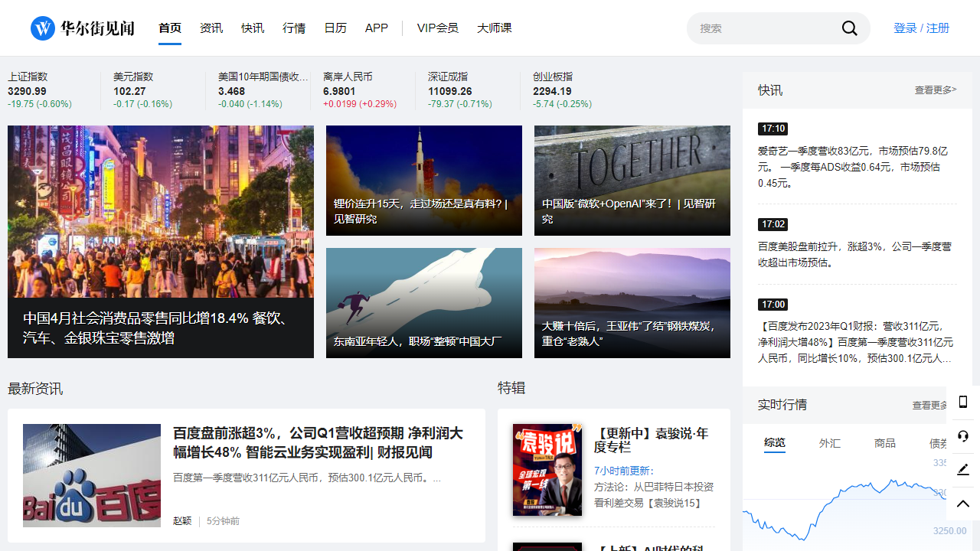The height and width of the screenshot is (551, 980).
Task: Select the 资讯 navigation item
Action: pos(211,28)
